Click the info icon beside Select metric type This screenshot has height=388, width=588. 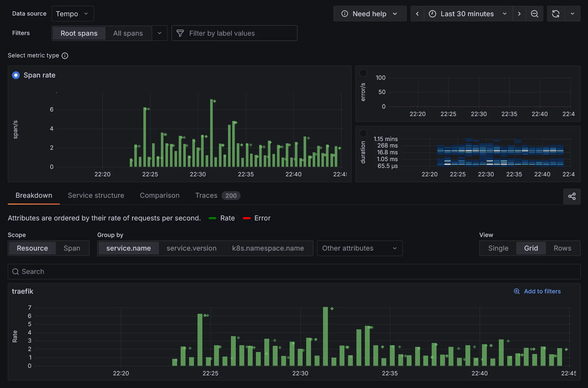tap(65, 56)
